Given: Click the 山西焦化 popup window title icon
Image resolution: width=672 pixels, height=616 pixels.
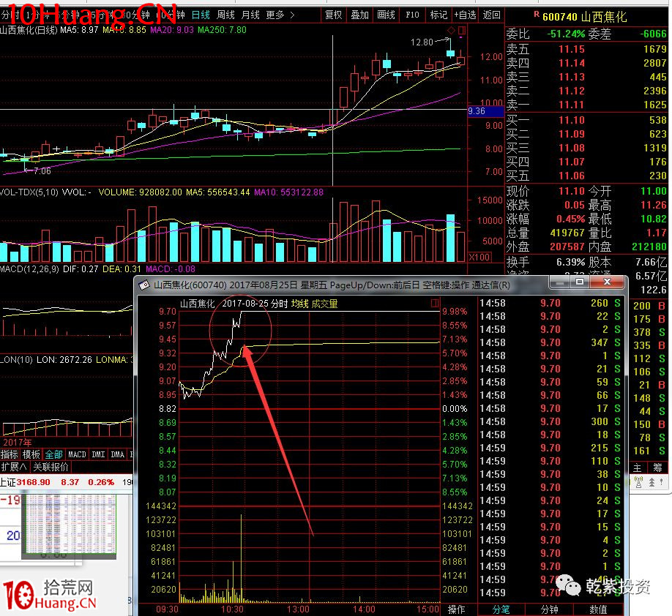Looking at the screenshot, I should [x=144, y=285].
